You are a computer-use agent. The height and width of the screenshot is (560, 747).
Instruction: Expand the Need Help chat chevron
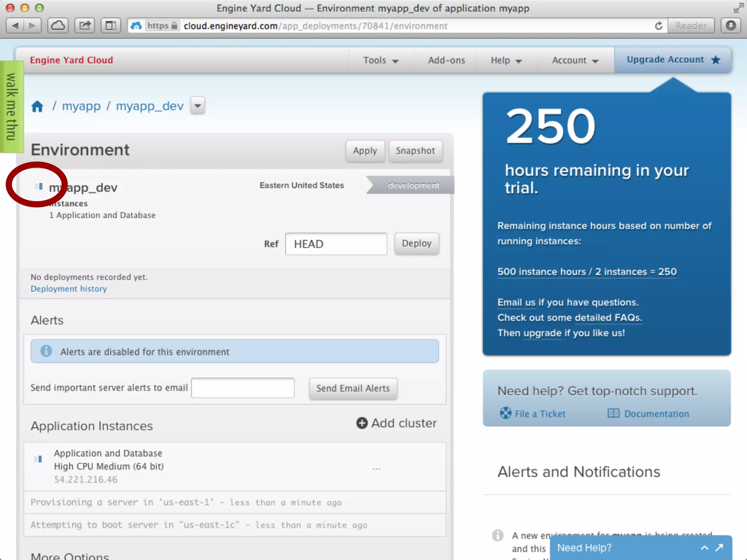coord(705,547)
